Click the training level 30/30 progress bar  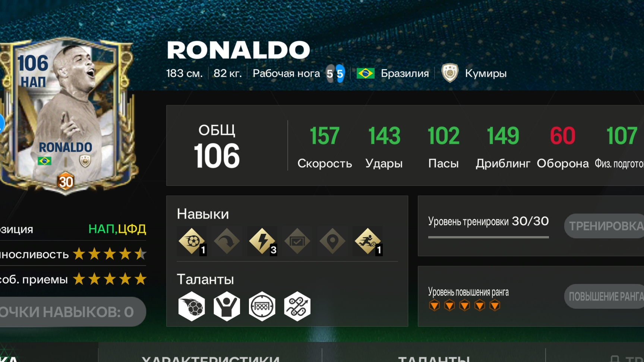click(x=488, y=236)
